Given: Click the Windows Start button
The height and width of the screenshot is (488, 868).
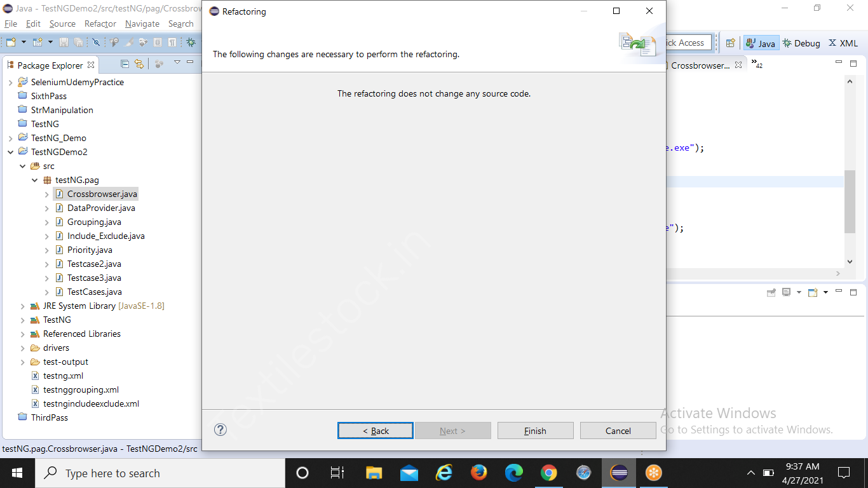Looking at the screenshot, I should [x=17, y=473].
